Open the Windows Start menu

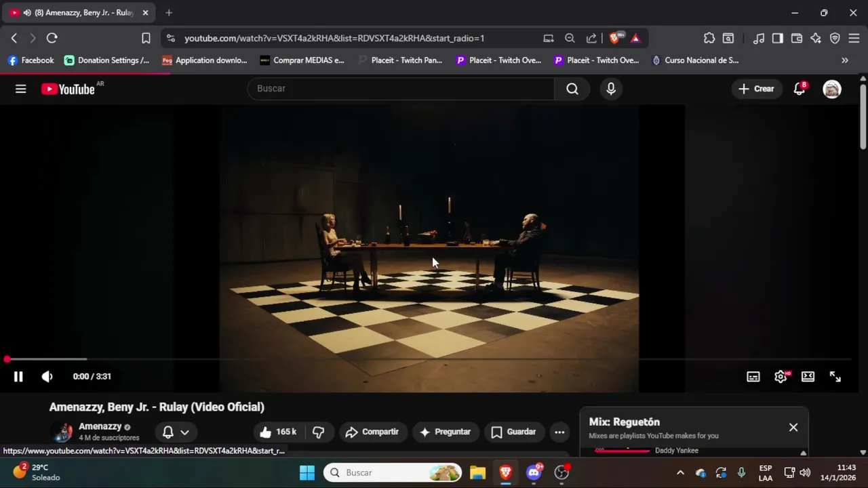[x=307, y=472]
